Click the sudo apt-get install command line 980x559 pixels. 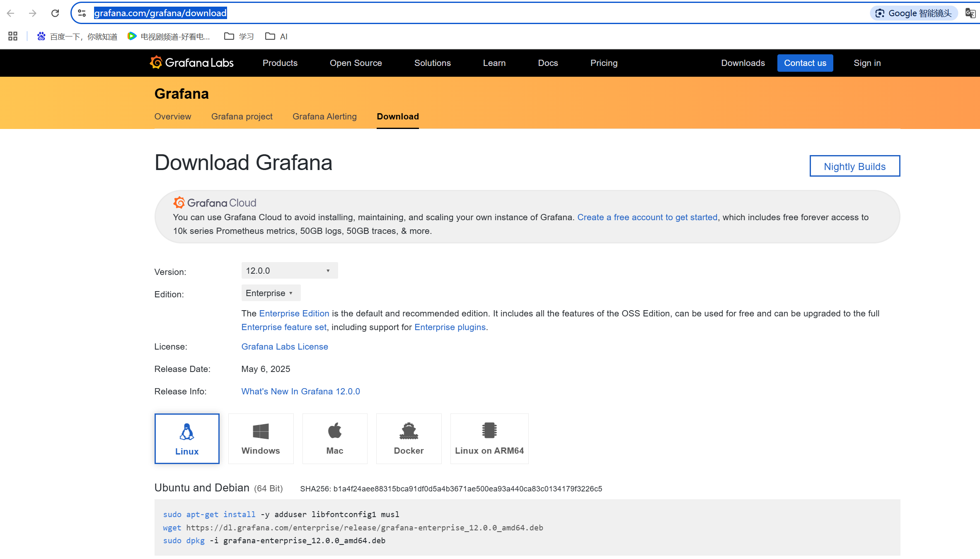point(281,515)
